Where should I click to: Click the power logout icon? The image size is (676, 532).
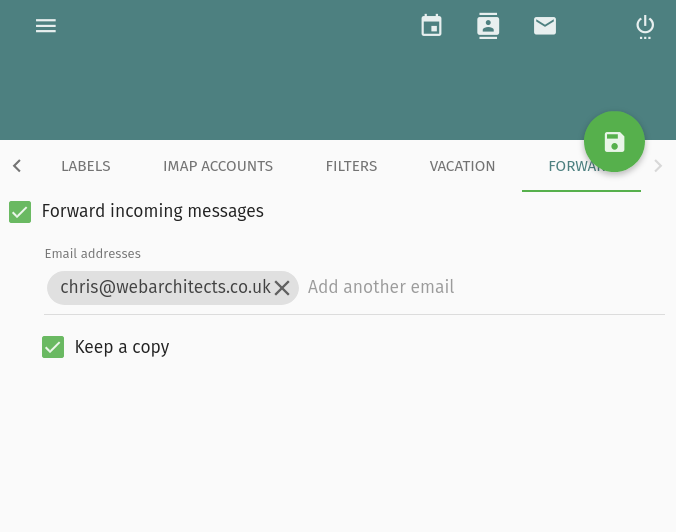click(645, 26)
